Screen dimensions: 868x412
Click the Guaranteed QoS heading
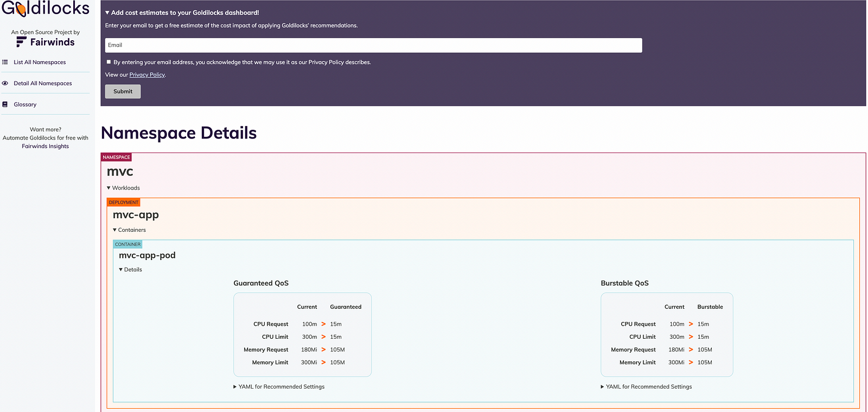pos(261,283)
